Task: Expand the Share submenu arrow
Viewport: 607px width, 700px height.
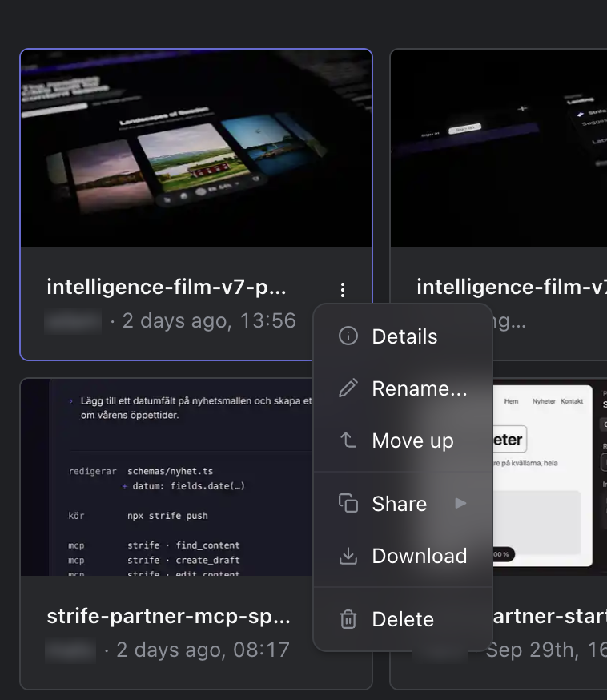Action: coord(460,504)
